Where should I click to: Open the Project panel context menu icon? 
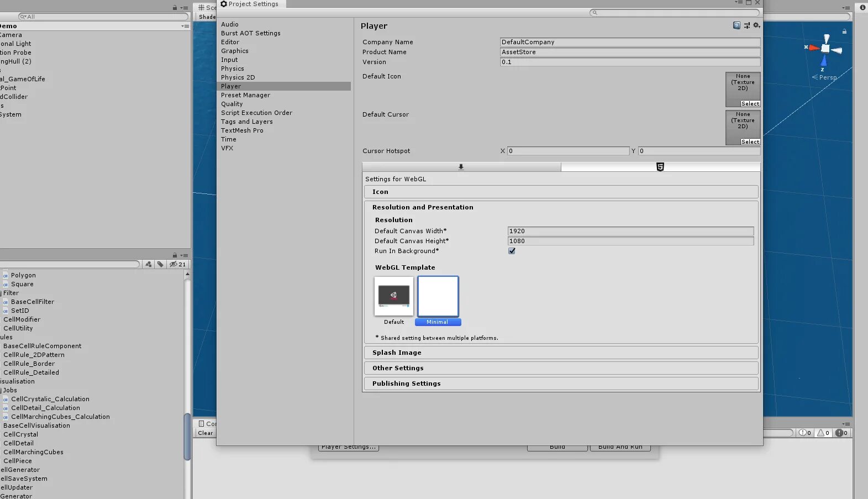coord(184,255)
